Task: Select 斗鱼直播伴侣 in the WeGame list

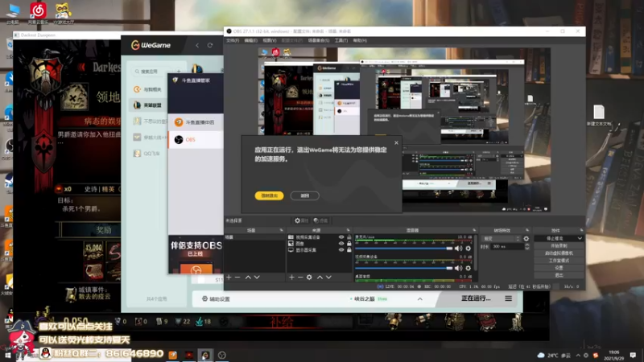Action: [x=196, y=122]
